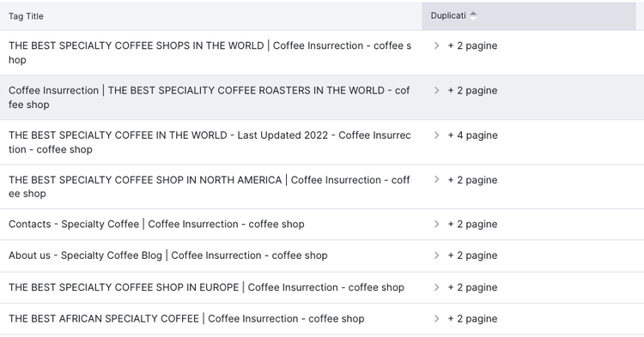Click '+ 2 pagine' in COFFEE ROASTERS row
644x337 pixels.
pyautogui.click(x=472, y=91)
